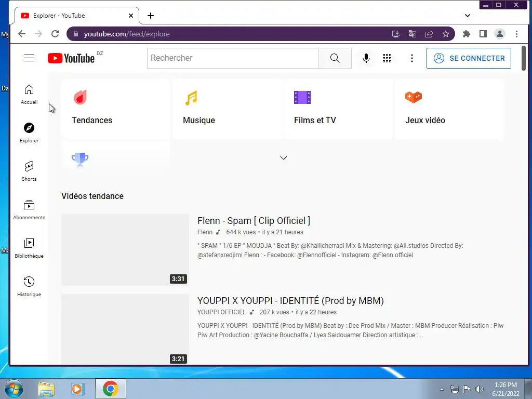This screenshot has height=399, width=532.
Task: Open Bibliothèque in the sidebar
Action: [x=29, y=248]
